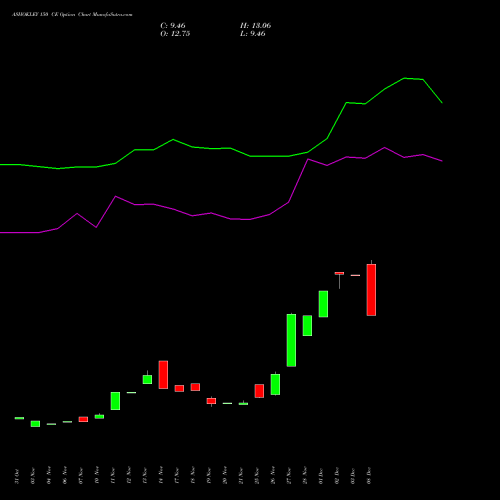Select the small red candle for 02 Dec

click(x=339, y=273)
